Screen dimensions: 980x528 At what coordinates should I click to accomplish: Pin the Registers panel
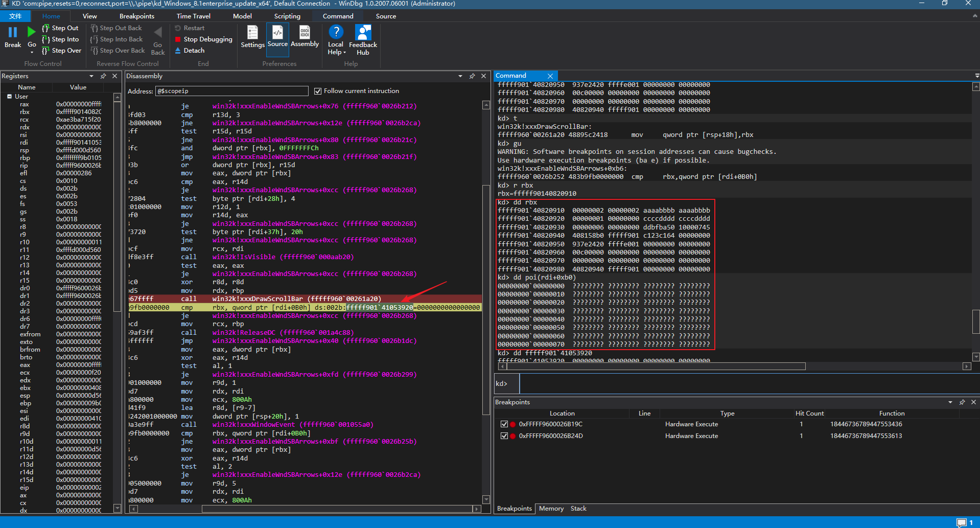tap(103, 76)
